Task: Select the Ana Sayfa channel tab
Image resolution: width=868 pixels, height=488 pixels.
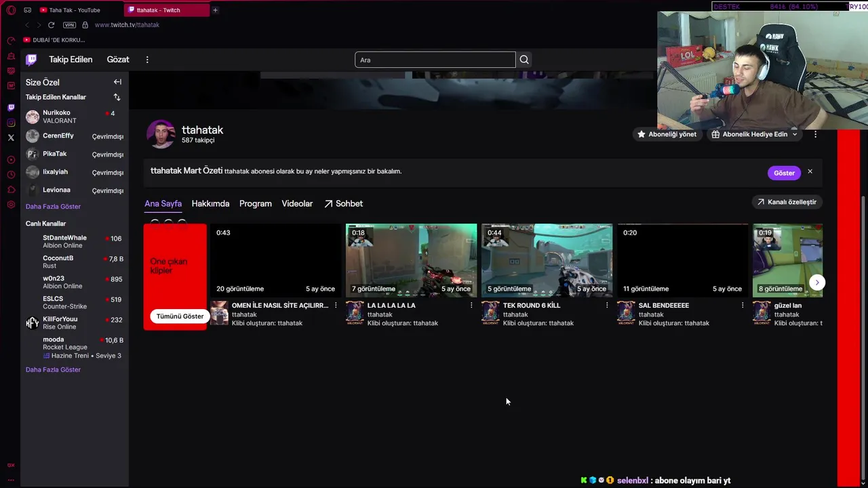Action: click(163, 203)
